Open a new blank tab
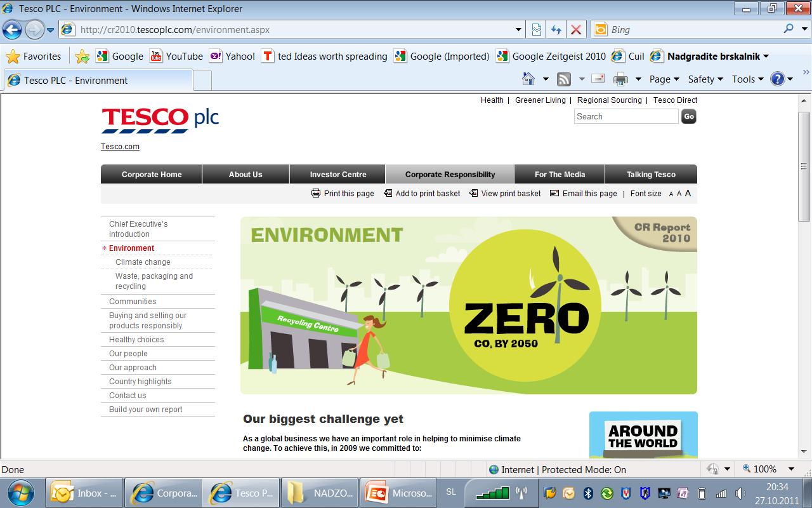 (202, 81)
